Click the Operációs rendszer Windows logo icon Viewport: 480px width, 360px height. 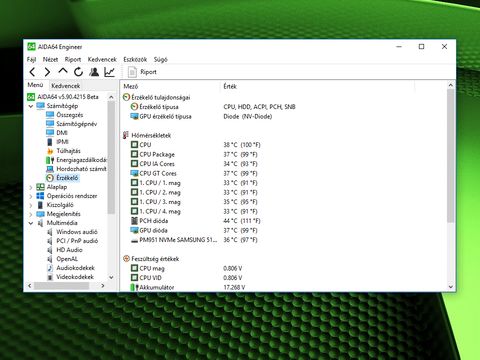pyautogui.click(x=40, y=196)
